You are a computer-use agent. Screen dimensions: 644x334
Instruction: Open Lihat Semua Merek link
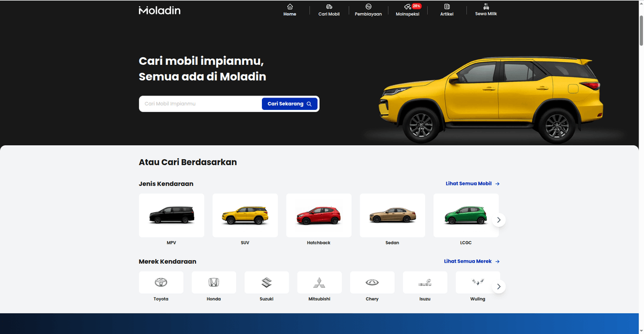tap(472, 262)
